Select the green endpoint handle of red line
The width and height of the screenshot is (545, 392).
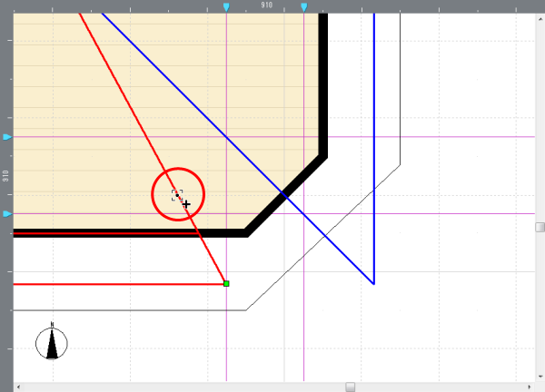coord(226,284)
